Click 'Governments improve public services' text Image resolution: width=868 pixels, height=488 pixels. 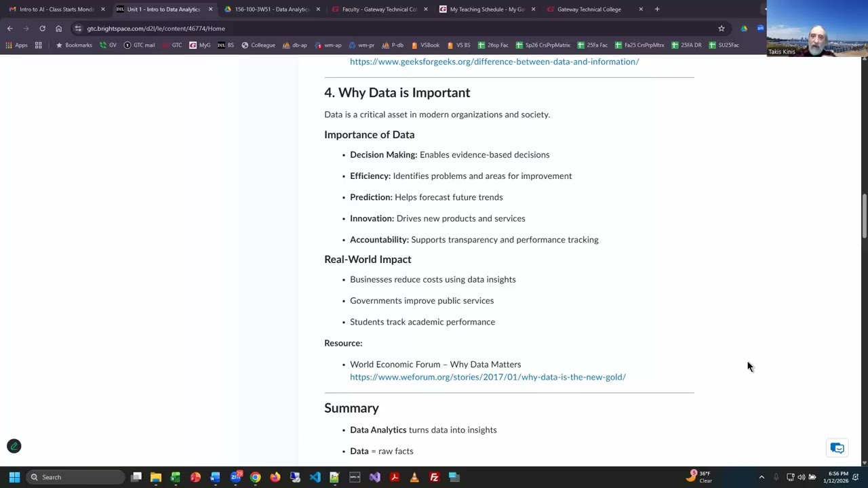point(422,301)
